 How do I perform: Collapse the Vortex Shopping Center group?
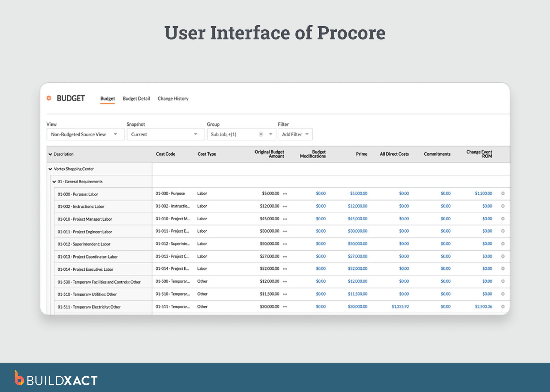[50, 169]
